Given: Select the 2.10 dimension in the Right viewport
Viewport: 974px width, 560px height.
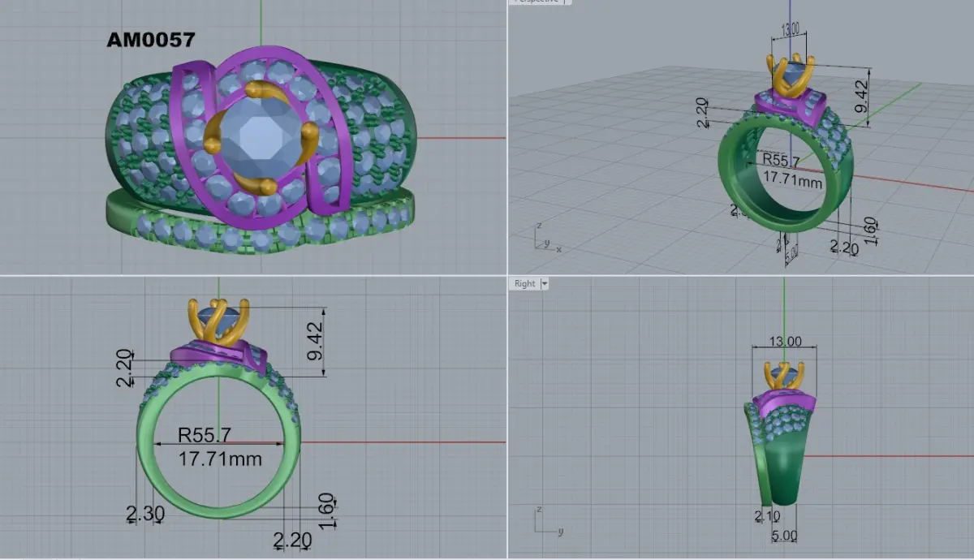Looking at the screenshot, I should pos(767,516).
